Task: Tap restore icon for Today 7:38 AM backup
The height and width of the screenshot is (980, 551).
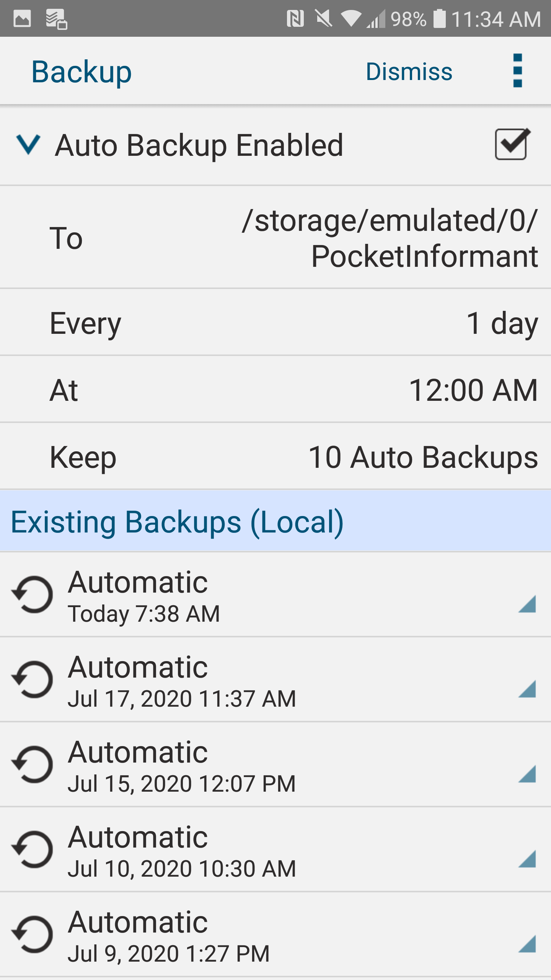Action: [33, 595]
